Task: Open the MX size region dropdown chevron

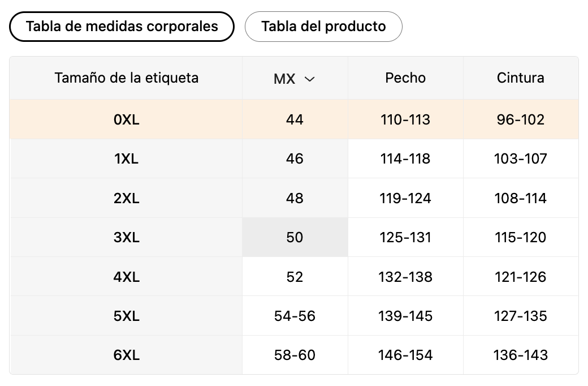Action: 309,79
